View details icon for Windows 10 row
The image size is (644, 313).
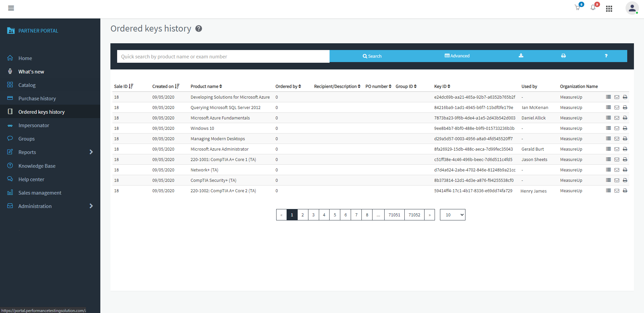pos(608,128)
